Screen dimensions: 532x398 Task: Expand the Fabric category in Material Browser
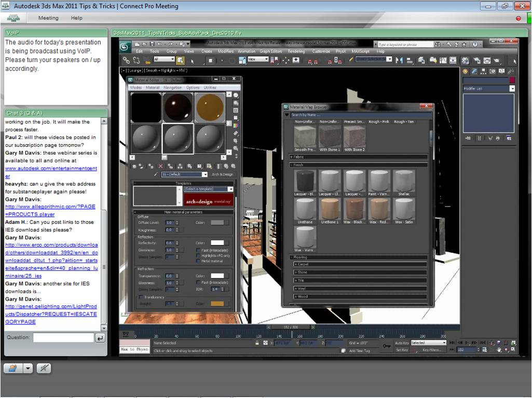tap(358, 157)
